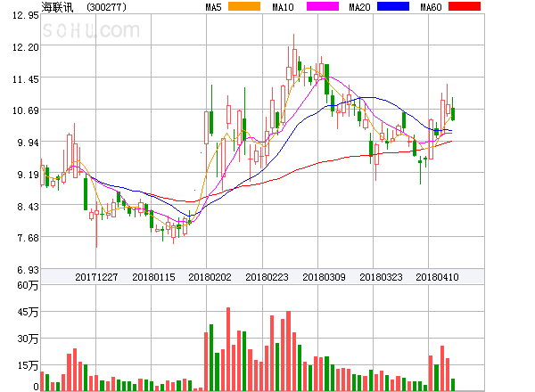The image size is (535, 392).
Task: Click the highest-reaching red candlestick above 12.20
Action: (294, 59)
